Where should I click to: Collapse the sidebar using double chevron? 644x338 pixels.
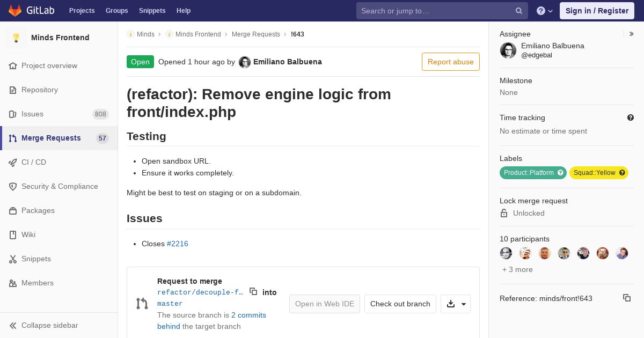(13, 325)
